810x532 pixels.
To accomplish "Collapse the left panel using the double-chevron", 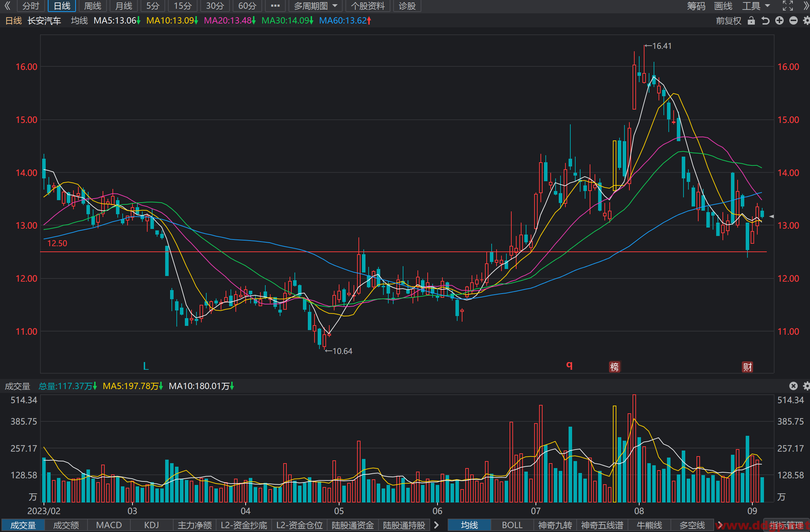I will (7, 6).
